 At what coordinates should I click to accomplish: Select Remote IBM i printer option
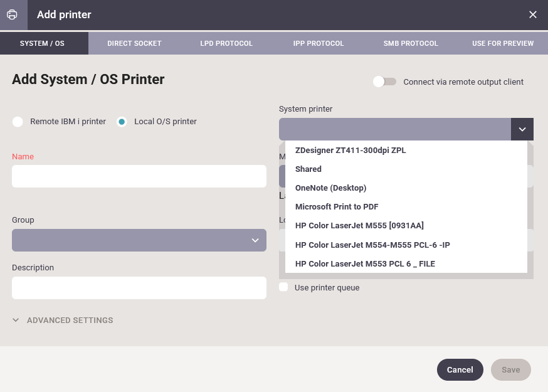(x=18, y=122)
